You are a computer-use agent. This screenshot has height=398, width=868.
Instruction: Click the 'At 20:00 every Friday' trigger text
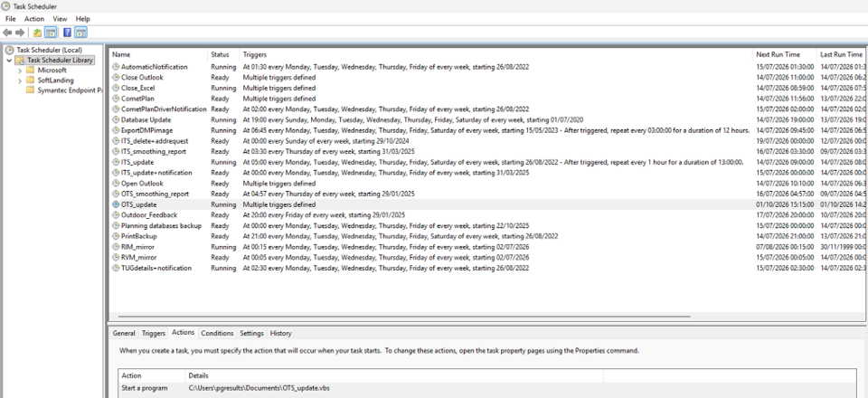coord(324,214)
